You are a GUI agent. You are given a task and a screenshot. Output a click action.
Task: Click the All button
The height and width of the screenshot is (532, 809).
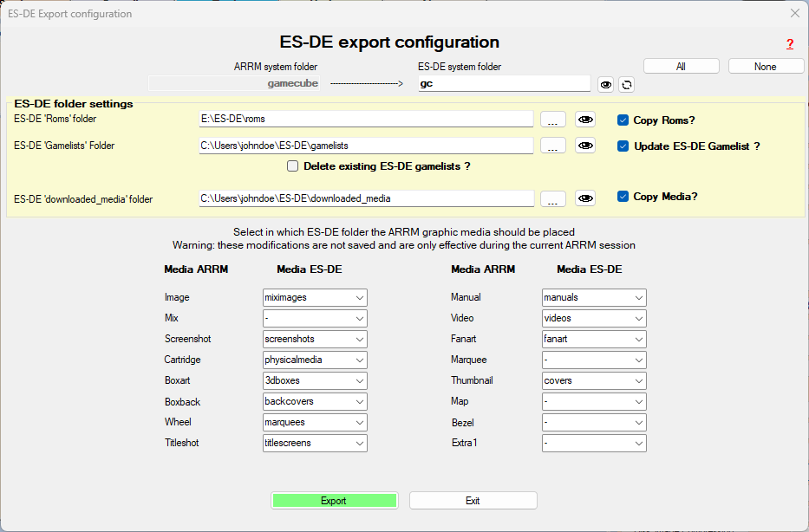681,67
